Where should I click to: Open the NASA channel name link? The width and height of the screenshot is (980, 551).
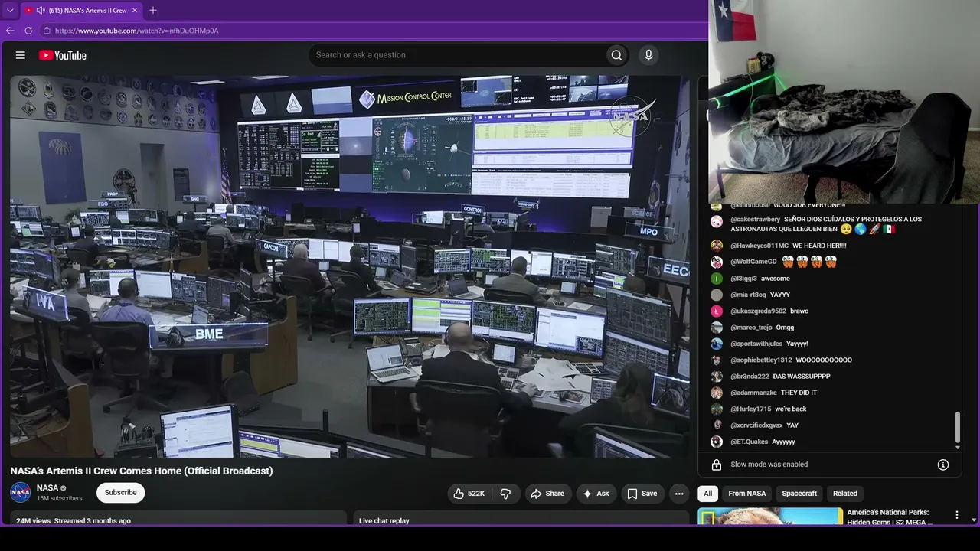click(47, 487)
